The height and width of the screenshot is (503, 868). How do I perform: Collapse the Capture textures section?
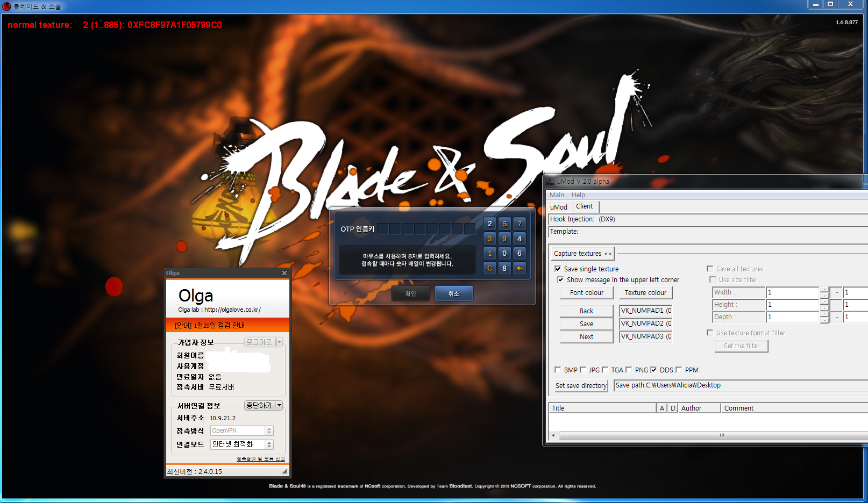pyautogui.click(x=582, y=254)
